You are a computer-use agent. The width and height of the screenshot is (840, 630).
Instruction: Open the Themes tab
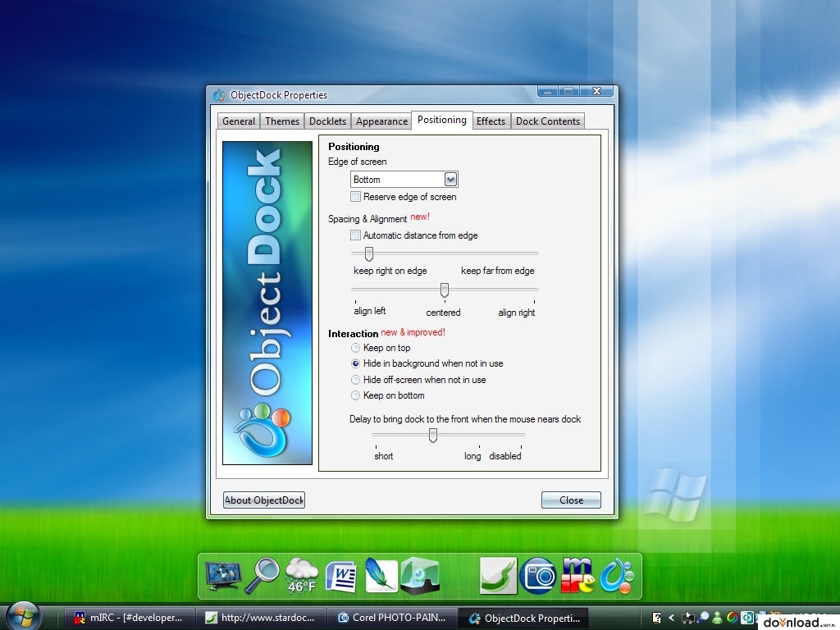click(282, 121)
